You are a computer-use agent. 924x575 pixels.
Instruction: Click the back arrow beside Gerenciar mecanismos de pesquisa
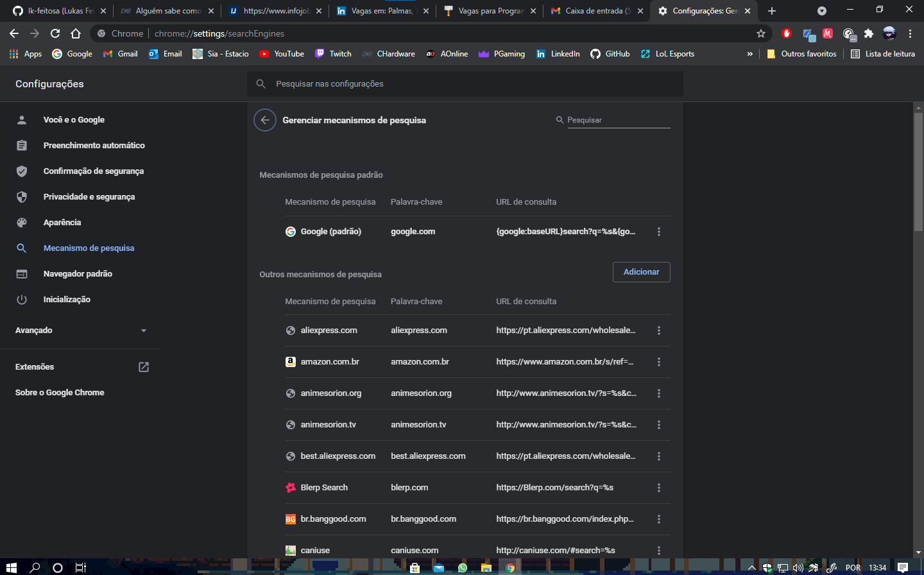tap(265, 120)
